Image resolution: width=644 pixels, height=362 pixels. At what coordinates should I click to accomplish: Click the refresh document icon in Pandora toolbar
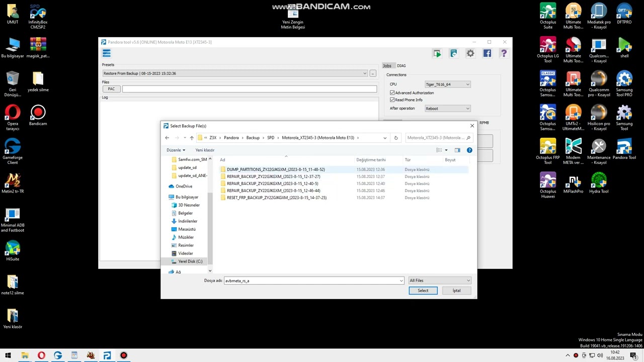click(x=454, y=53)
